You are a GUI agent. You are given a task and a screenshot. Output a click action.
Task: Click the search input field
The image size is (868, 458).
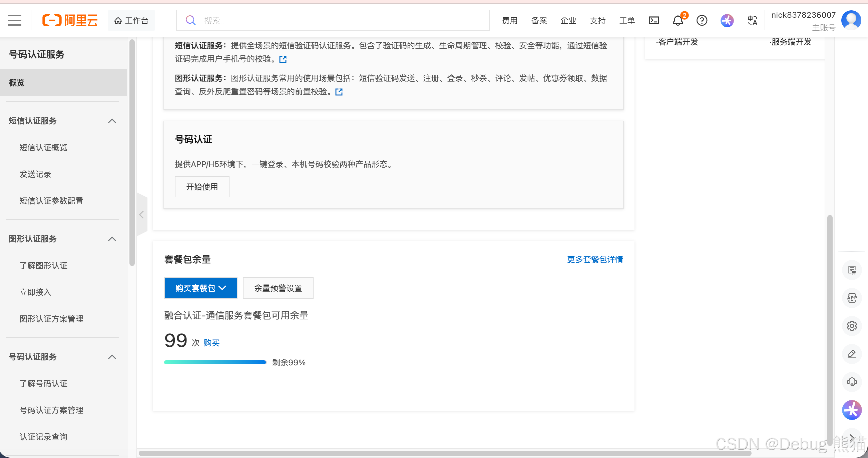[x=333, y=20]
